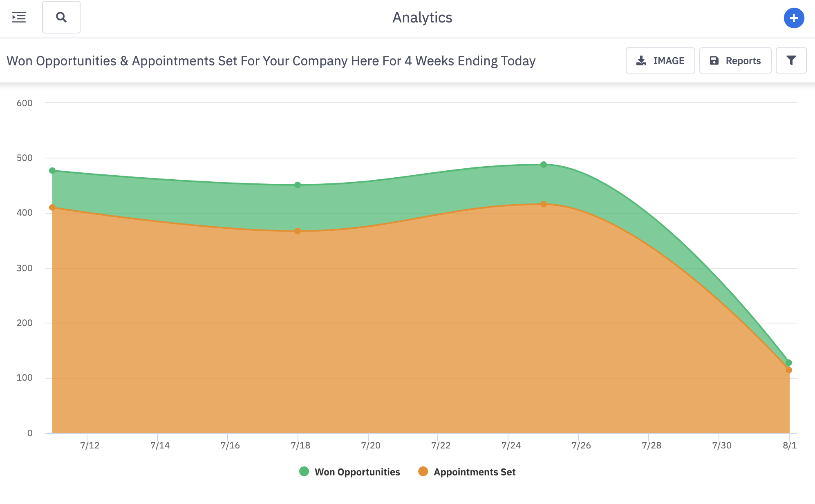The width and height of the screenshot is (815, 504).
Task: Click the last green data point at 8/1
Action: 789,363
